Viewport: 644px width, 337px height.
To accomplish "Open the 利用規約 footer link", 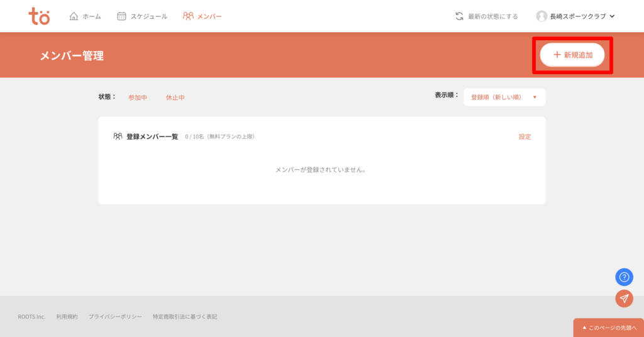I will click(67, 316).
